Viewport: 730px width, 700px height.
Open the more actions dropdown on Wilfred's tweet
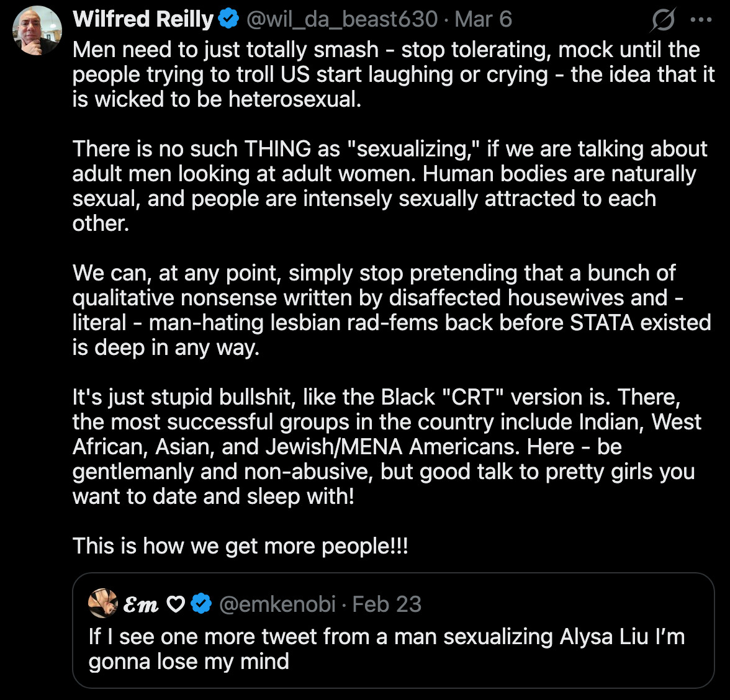[700, 19]
